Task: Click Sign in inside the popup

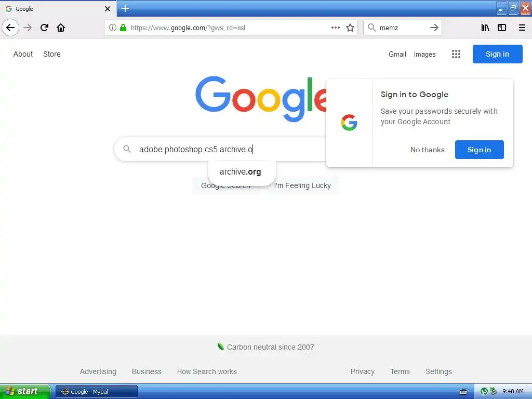Action: click(x=479, y=150)
